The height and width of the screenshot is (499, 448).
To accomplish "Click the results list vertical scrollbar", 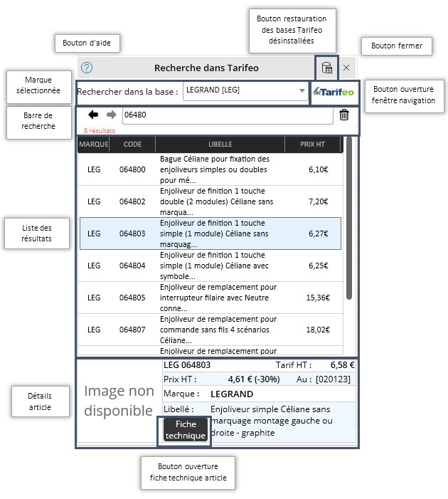I will pos(349,219).
